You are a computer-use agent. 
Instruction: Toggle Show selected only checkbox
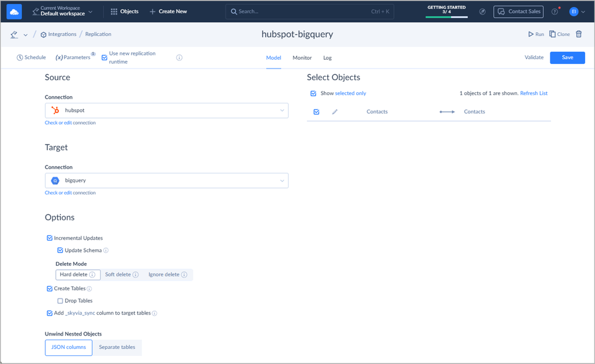point(313,93)
